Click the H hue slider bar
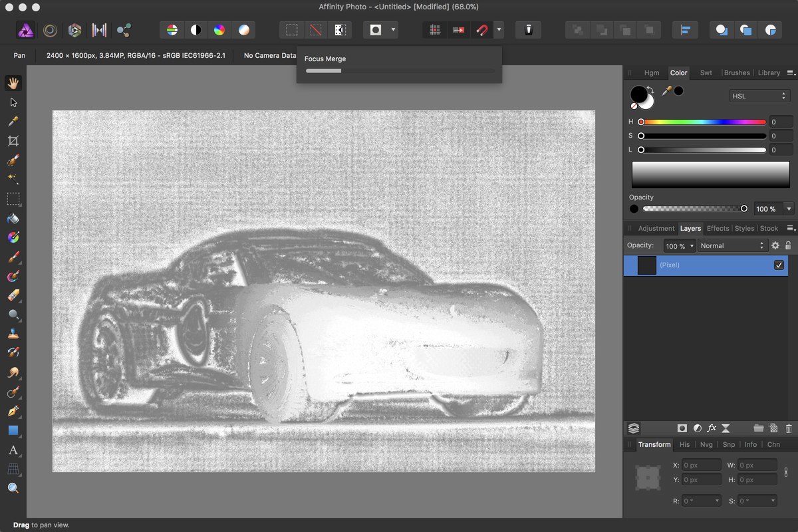 click(x=704, y=122)
